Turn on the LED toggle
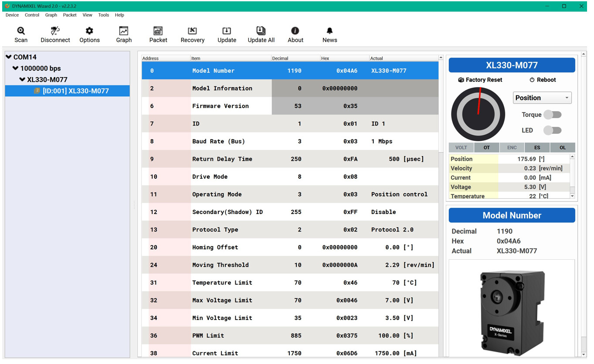Image resolution: width=594 pixels, height=364 pixels. click(x=552, y=130)
